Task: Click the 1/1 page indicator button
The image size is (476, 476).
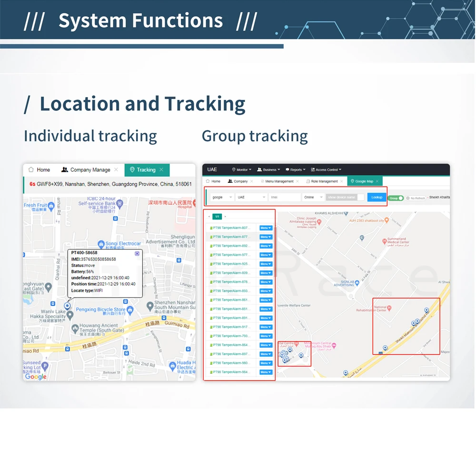Action: pos(217,217)
